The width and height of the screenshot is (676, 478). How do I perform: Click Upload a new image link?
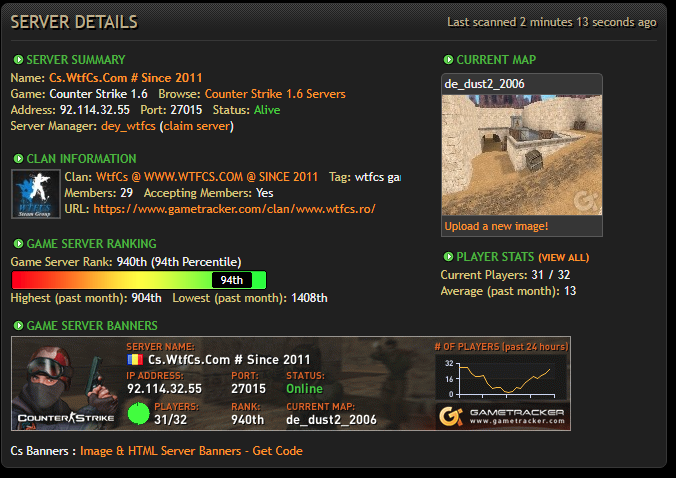[x=496, y=226]
